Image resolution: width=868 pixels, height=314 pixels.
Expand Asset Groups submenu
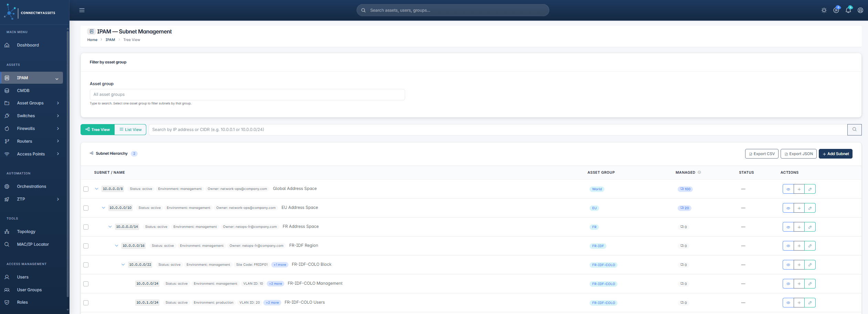(x=32, y=103)
